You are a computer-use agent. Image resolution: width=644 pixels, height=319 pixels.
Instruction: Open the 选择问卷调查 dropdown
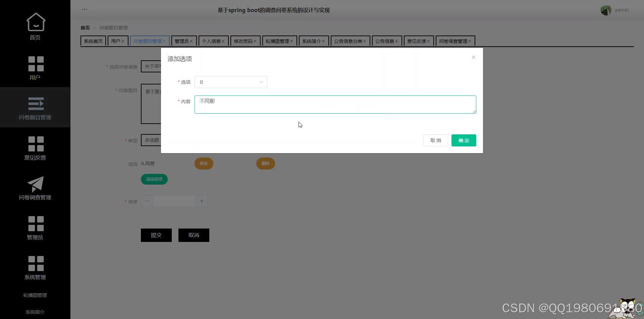point(154,66)
